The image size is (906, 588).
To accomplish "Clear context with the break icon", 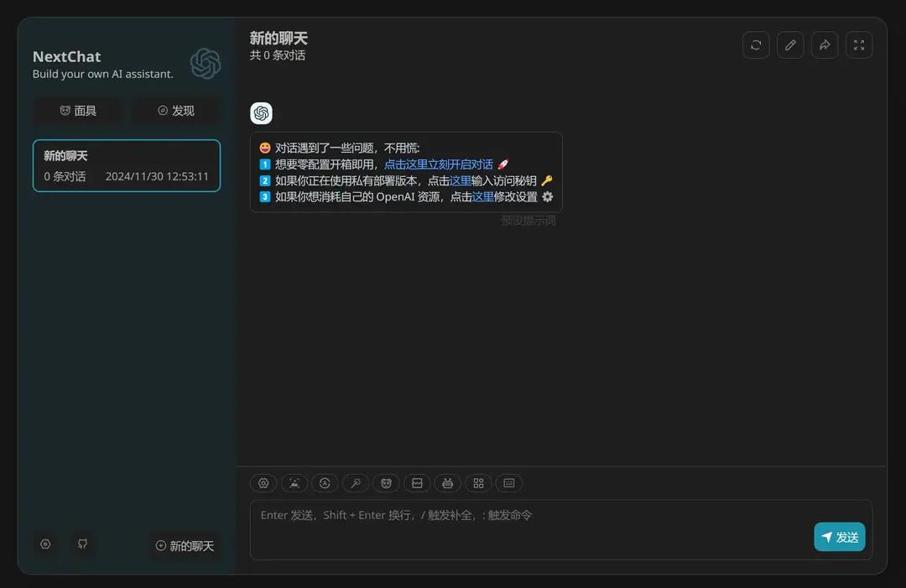I will click(416, 483).
